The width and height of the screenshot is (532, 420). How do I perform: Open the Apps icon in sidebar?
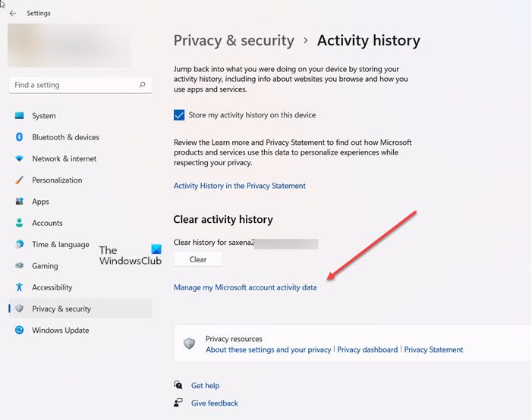click(x=20, y=202)
